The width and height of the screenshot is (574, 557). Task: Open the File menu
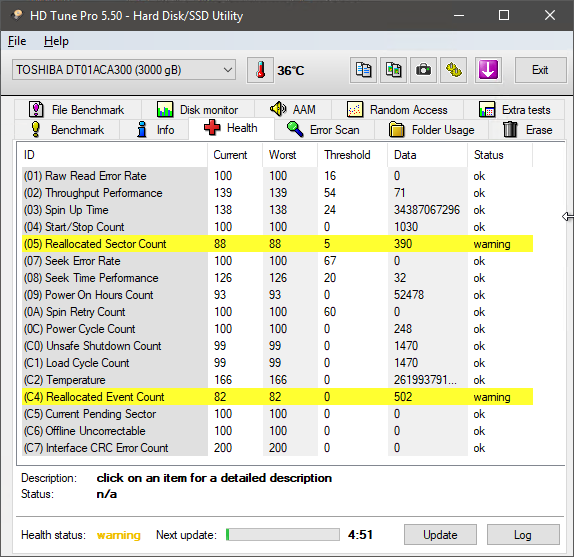point(17,41)
